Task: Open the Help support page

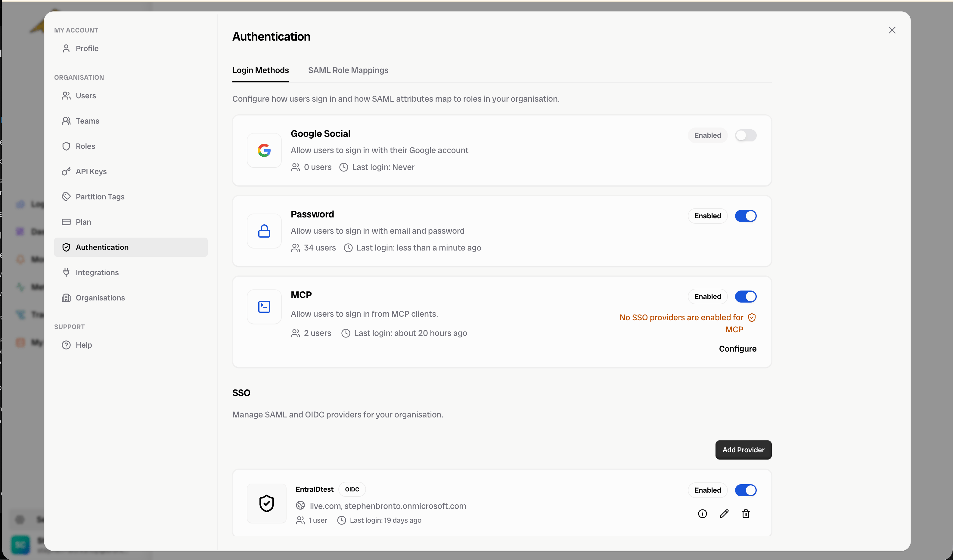Action: point(130,345)
